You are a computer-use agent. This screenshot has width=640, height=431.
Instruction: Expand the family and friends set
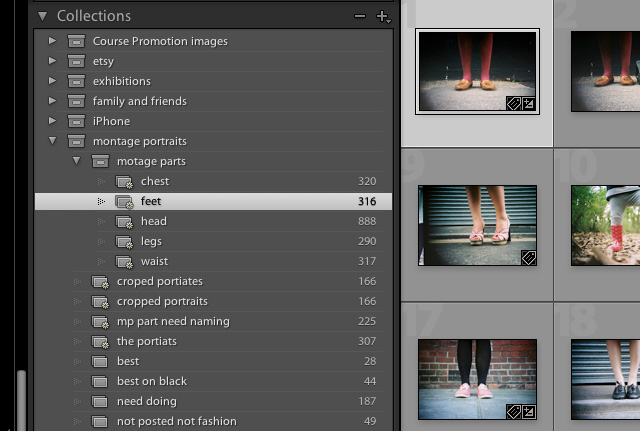tap(52, 101)
